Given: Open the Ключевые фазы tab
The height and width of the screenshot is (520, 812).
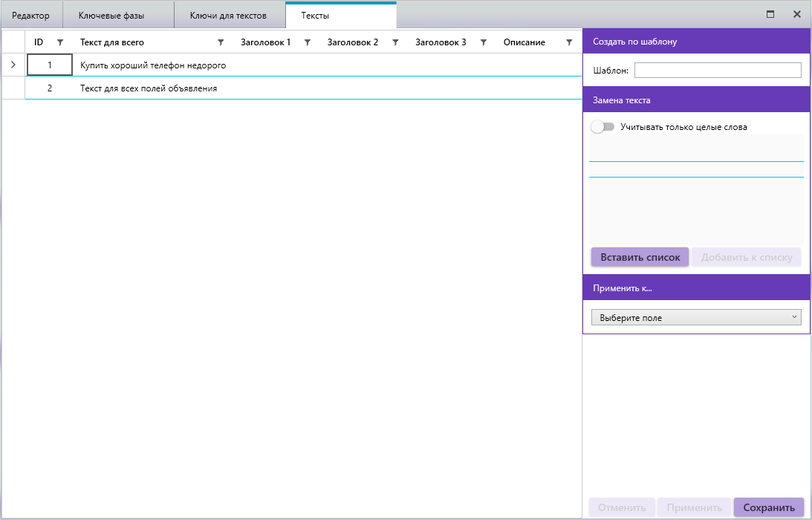Looking at the screenshot, I should pos(111,16).
